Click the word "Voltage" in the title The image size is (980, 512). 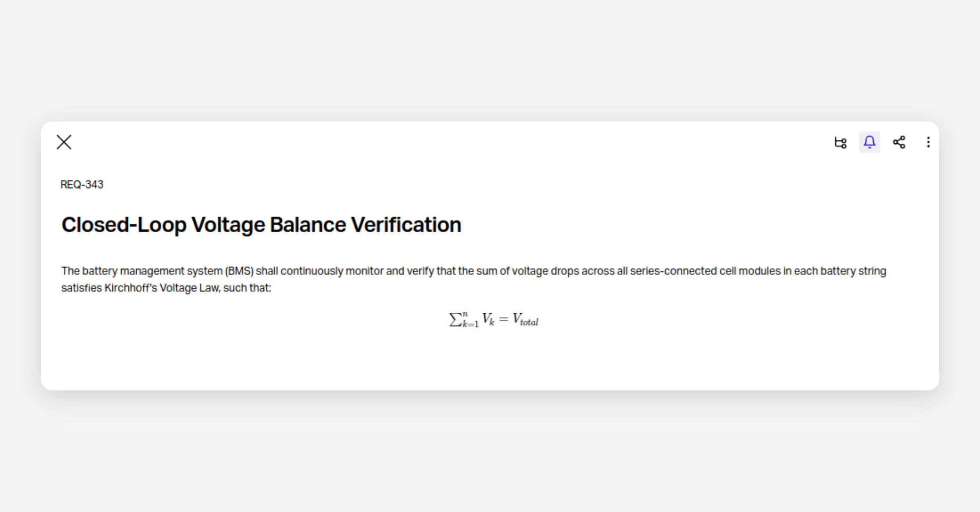click(228, 225)
